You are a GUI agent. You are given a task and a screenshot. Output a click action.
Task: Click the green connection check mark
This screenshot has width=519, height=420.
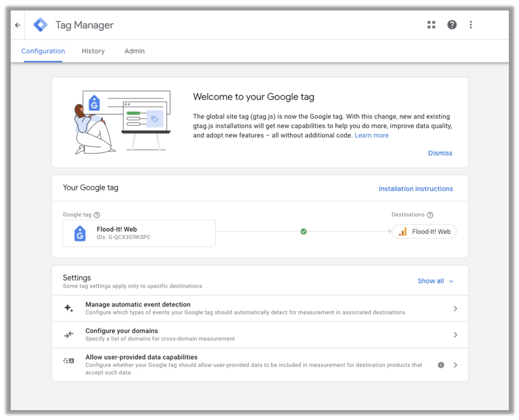click(303, 231)
